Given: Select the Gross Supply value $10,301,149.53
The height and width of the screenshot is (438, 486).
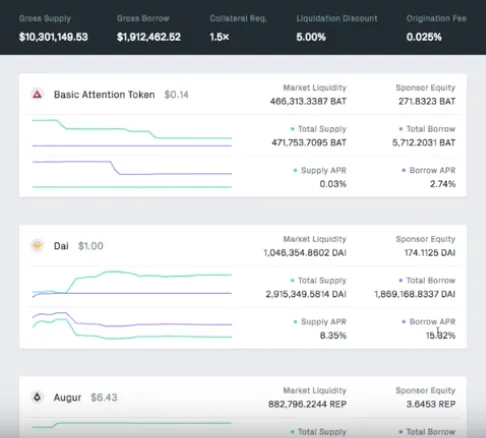Looking at the screenshot, I should point(53,37).
